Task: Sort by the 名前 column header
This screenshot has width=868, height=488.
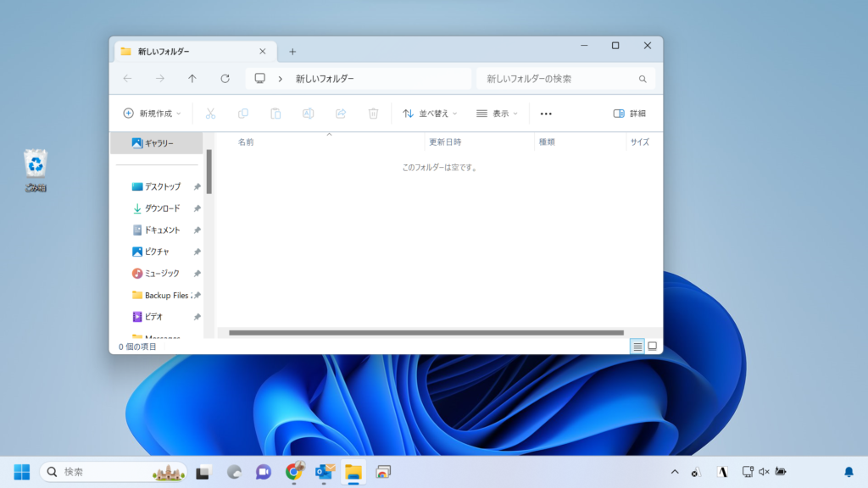Action: (x=246, y=142)
